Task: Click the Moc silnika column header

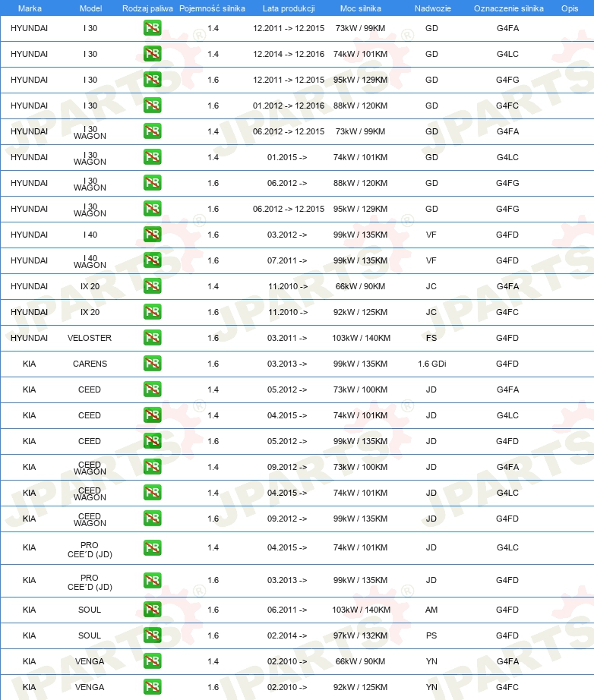Action: coord(360,8)
